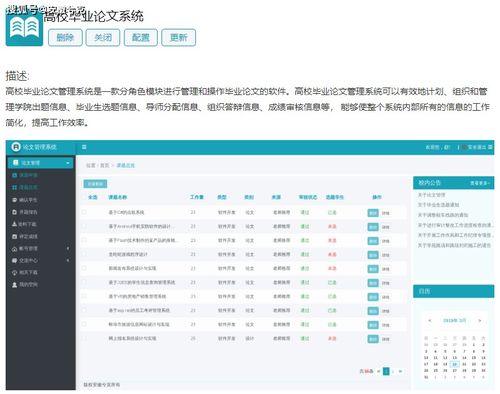Click the 安全退出 logout link
The height and width of the screenshot is (394, 500).
(477, 147)
